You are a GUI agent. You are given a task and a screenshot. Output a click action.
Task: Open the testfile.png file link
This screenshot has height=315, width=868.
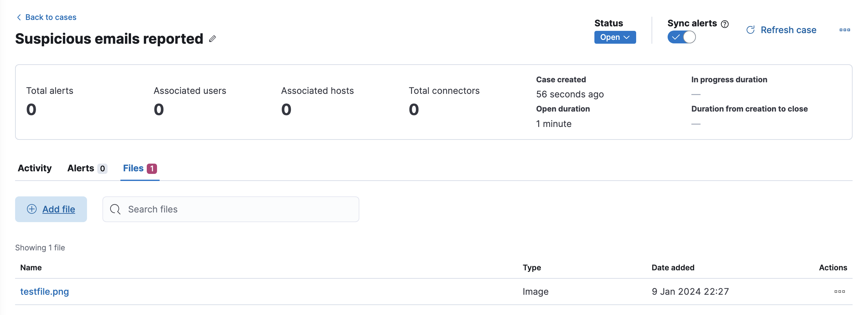tap(45, 292)
